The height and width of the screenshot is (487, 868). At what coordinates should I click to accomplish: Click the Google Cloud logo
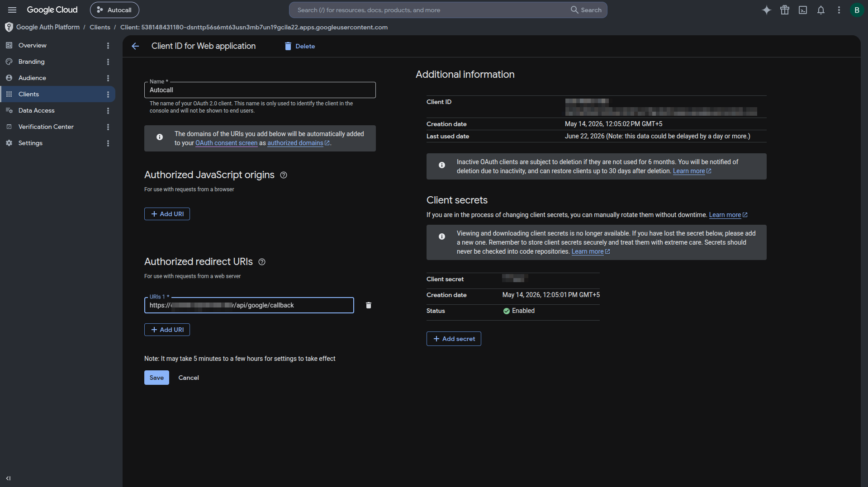tap(52, 10)
